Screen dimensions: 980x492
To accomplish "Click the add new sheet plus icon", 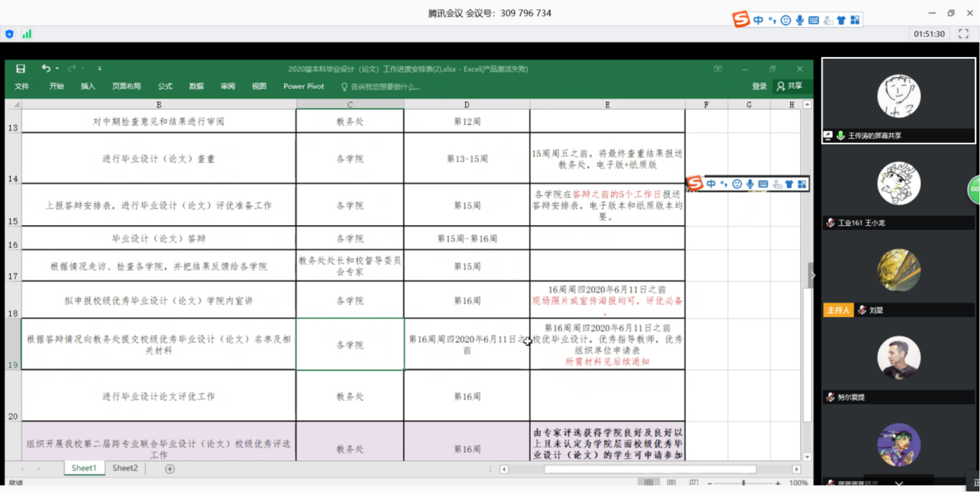I will tap(169, 469).
